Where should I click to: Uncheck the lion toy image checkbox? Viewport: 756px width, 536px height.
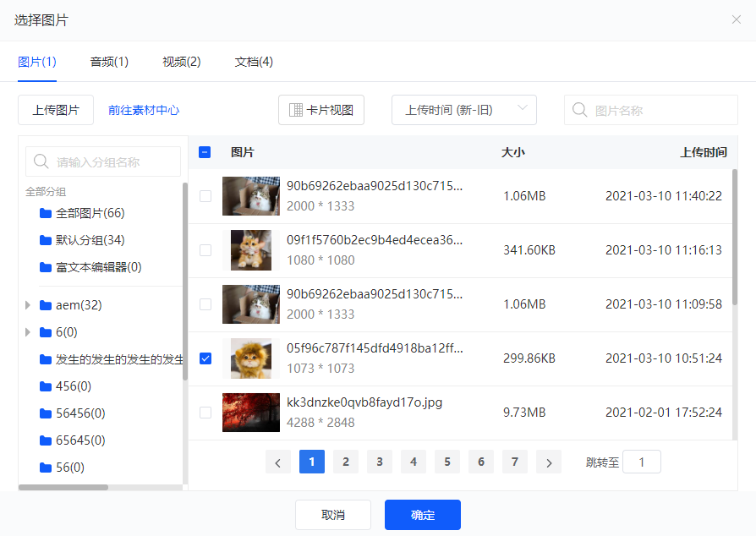point(205,358)
